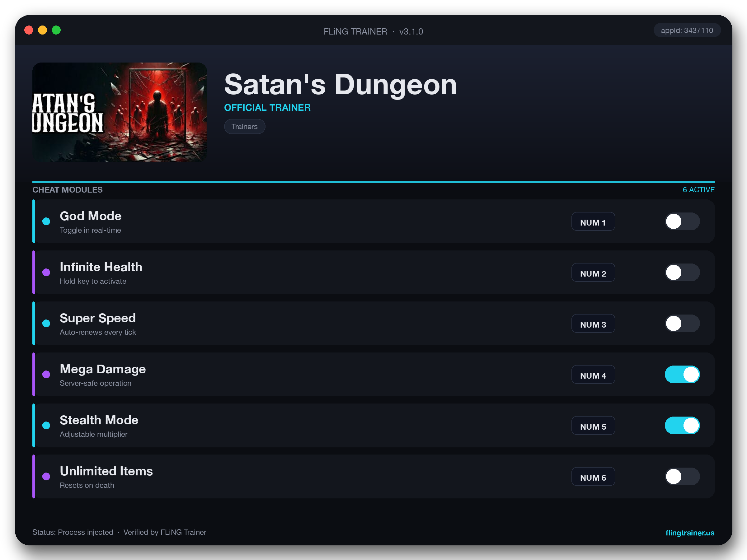Click the CHEAT MODULES heading
This screenshot has height=560, width=747.
[68, 190]
